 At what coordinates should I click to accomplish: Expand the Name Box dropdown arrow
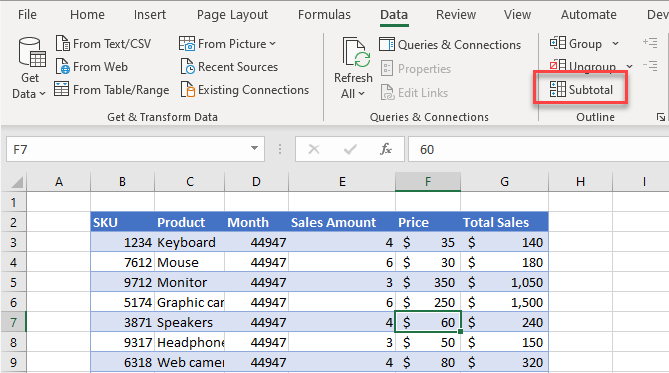254,149
